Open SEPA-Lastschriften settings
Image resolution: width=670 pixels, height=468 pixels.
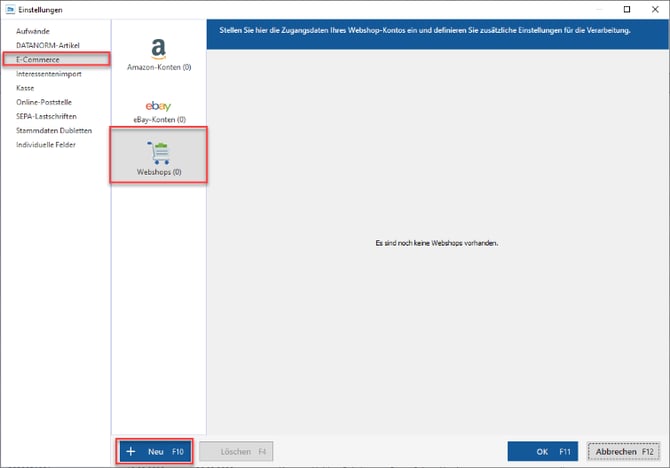pyautogui.click(x=46, y=116)
